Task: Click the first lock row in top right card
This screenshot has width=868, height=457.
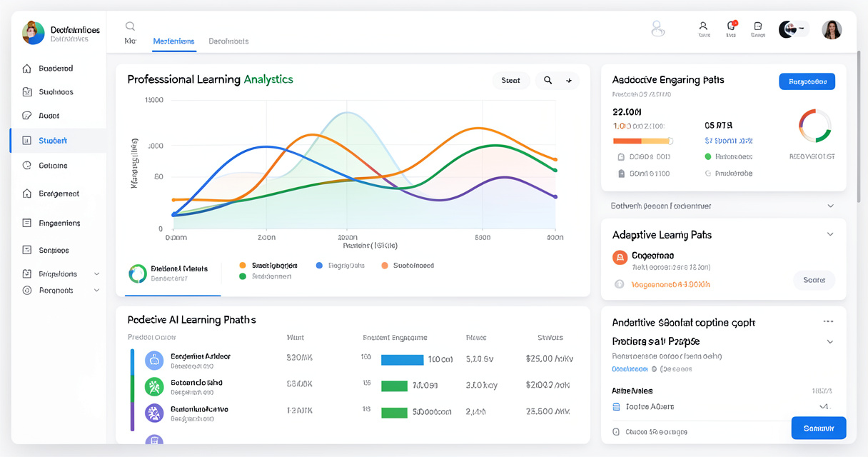Action: click(644, 156)
